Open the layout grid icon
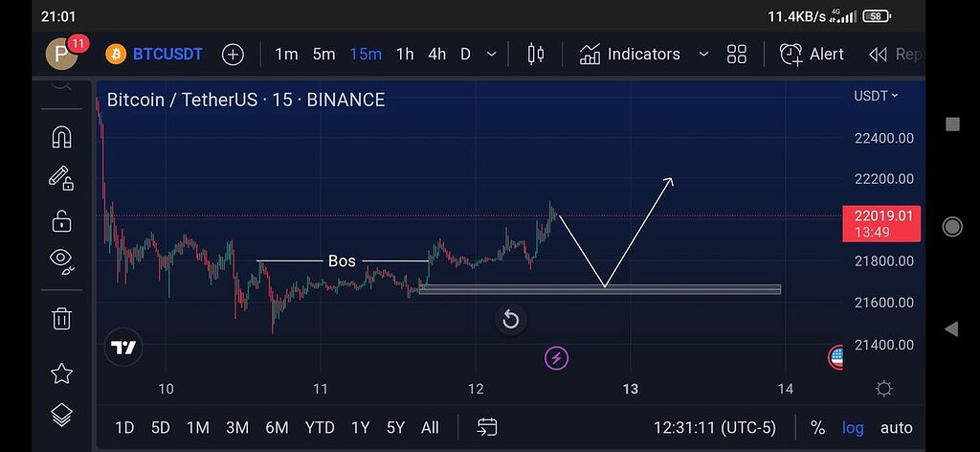The image size is (980, 452). click(737, 55)
